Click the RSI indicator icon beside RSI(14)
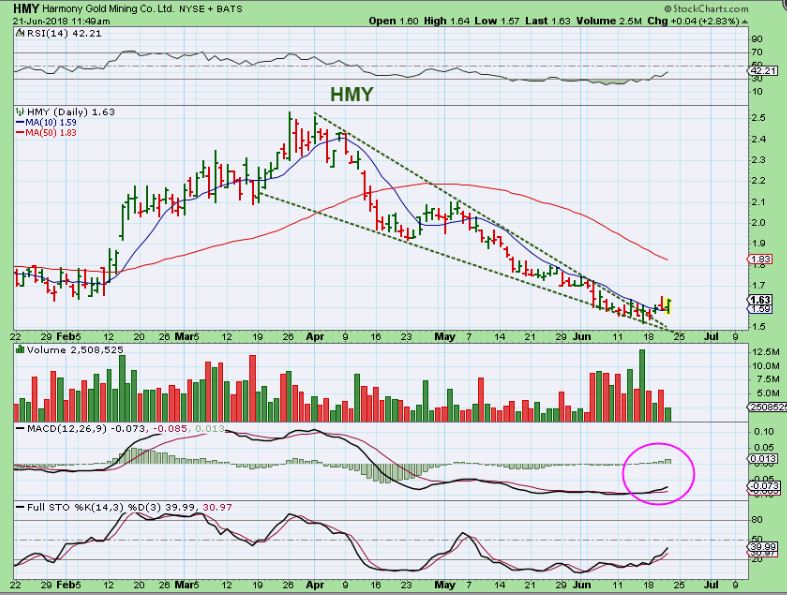 [20, 33]
